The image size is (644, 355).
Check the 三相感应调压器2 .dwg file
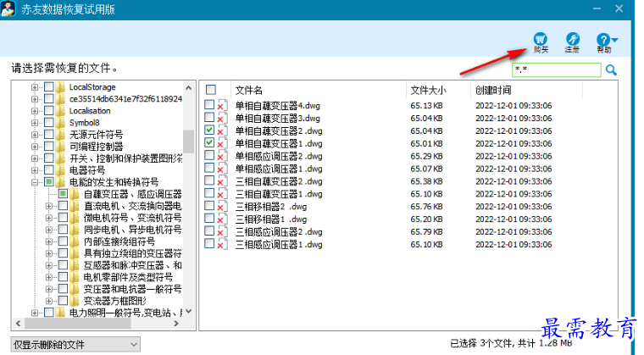click(209, 231)
